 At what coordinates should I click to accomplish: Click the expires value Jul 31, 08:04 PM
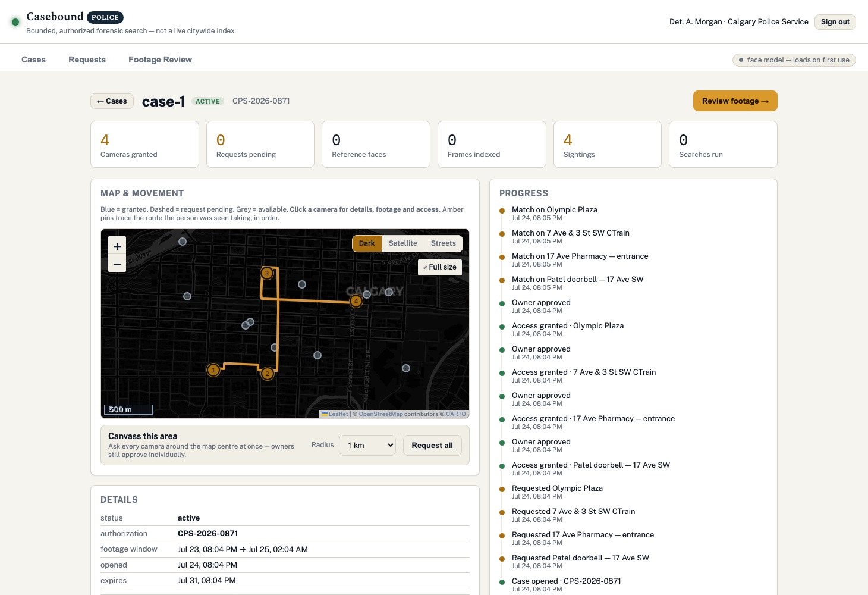pyautogui.click(x=207, y=581)
